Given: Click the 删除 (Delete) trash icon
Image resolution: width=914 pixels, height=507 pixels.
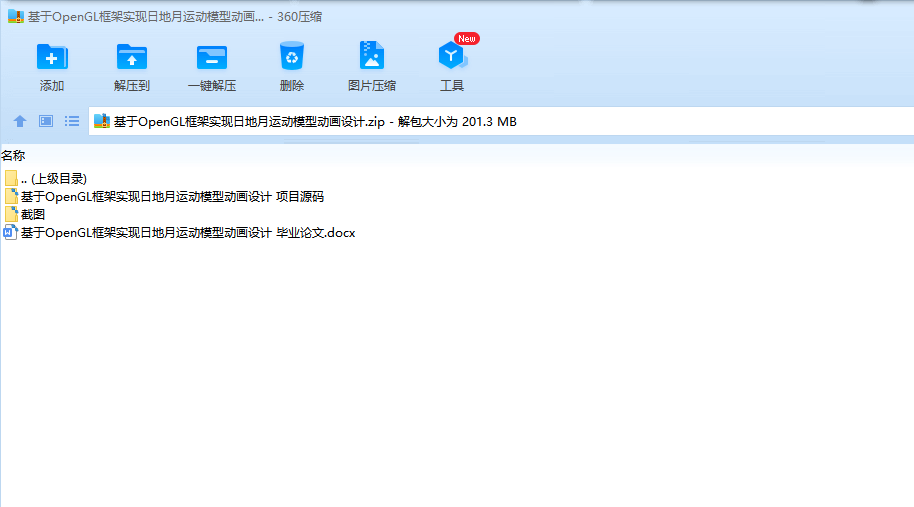Looking at the screenshot, I should click(291, 57).
